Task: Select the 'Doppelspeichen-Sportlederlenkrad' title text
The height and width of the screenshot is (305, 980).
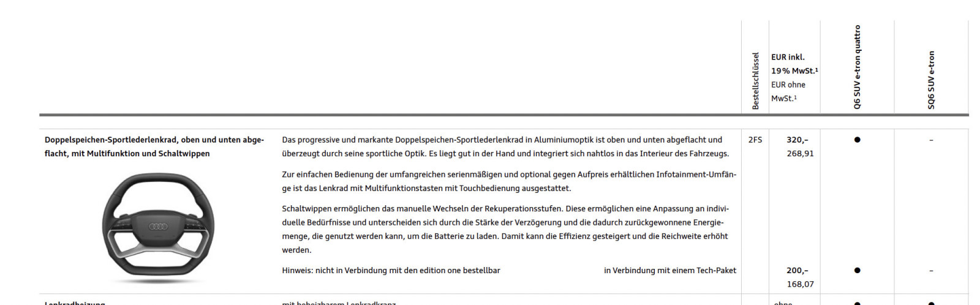Action: pos(154,146)
